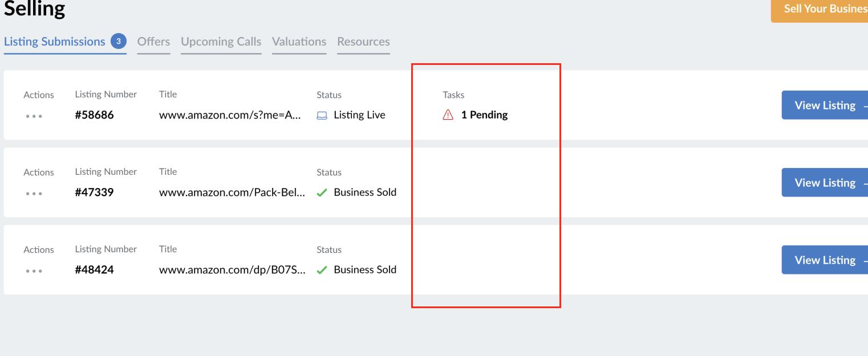Screen dimensions: 868x356
Task: View Listing for #48424
Action: pyautogui.click(x=825, y=260)
